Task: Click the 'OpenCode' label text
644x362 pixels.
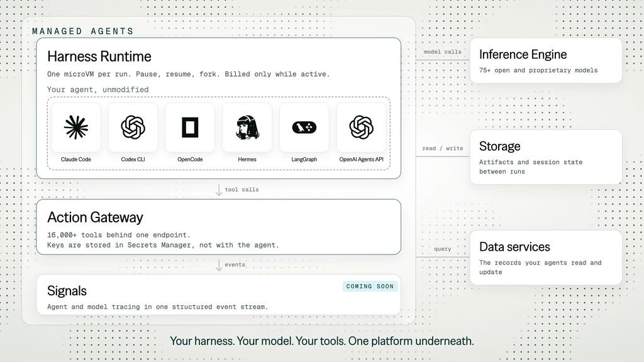Action: [x=190, y=159]
